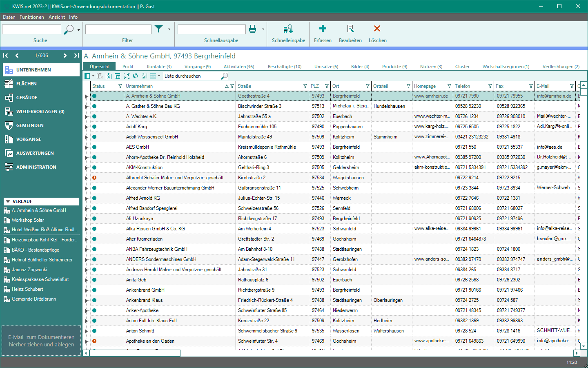Open the Unternehmen column filter
This screenshot has width=588, height=368.
tap(232, 86)
